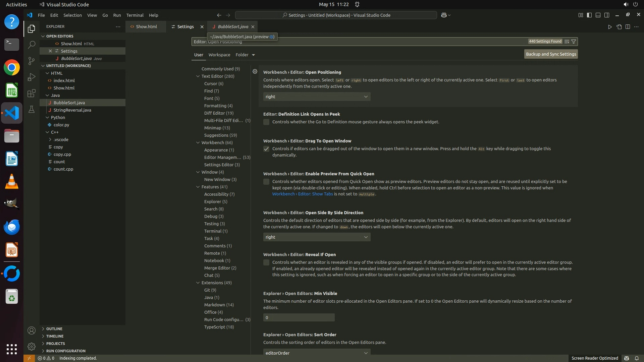Click the Run Code play icon

[x=610, y=27]
